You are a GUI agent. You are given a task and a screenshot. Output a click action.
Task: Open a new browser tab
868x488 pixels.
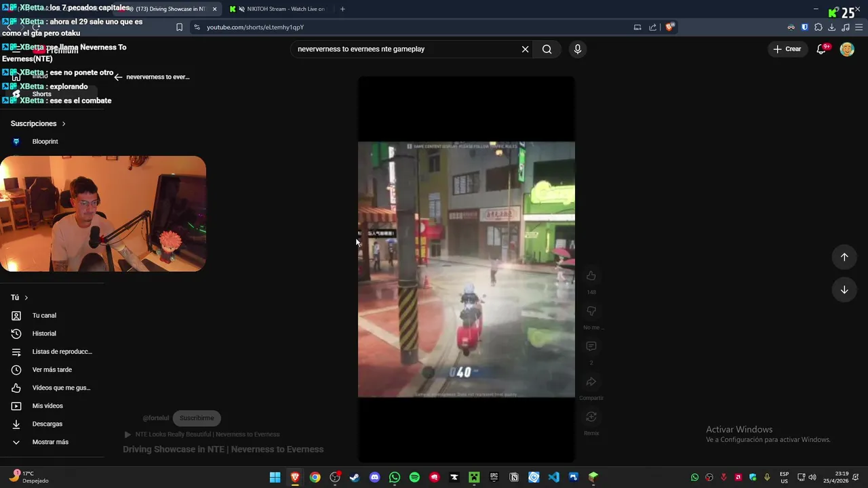(342, 9)
